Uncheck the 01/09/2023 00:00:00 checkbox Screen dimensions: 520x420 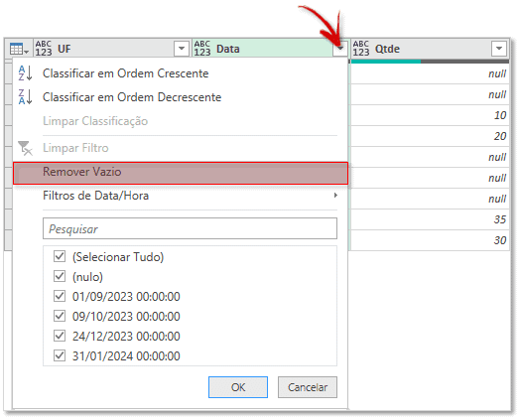click(60, 296)
